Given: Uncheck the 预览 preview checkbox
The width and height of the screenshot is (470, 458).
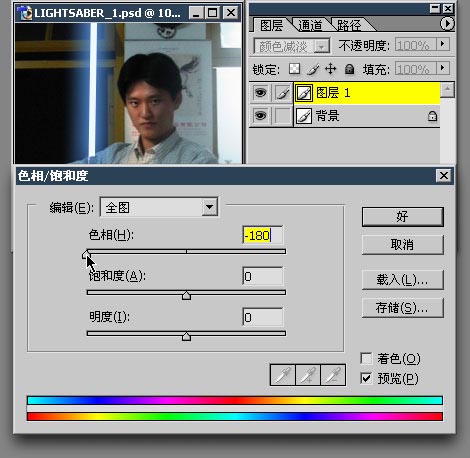Looking at the screenshot, I should coord(366,378).
